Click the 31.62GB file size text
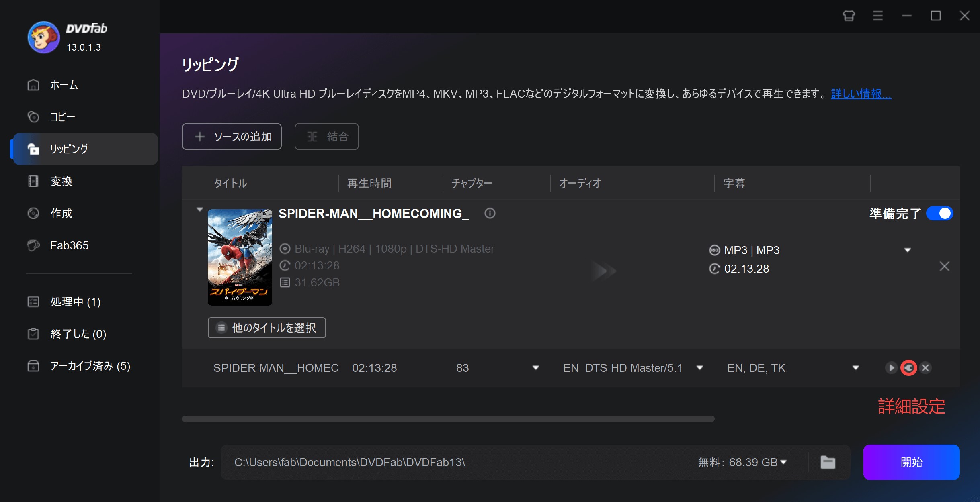 click(317, 283)
